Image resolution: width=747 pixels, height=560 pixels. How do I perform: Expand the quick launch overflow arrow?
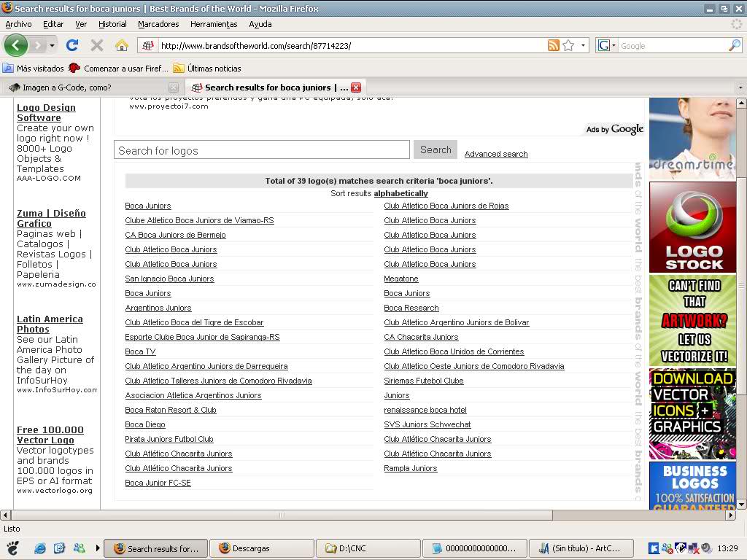point(98,548)
